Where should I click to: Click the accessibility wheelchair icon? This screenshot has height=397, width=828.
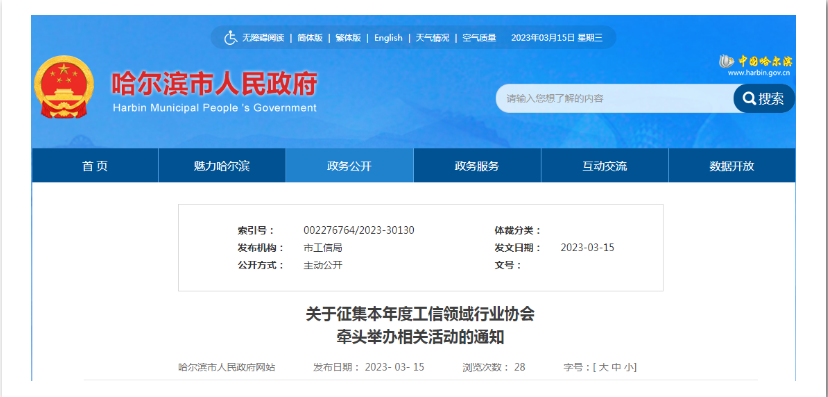point(230,38)
